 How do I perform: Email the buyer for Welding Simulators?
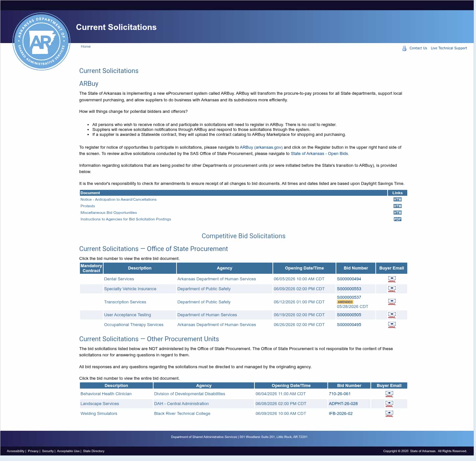[x=389, y=414]
